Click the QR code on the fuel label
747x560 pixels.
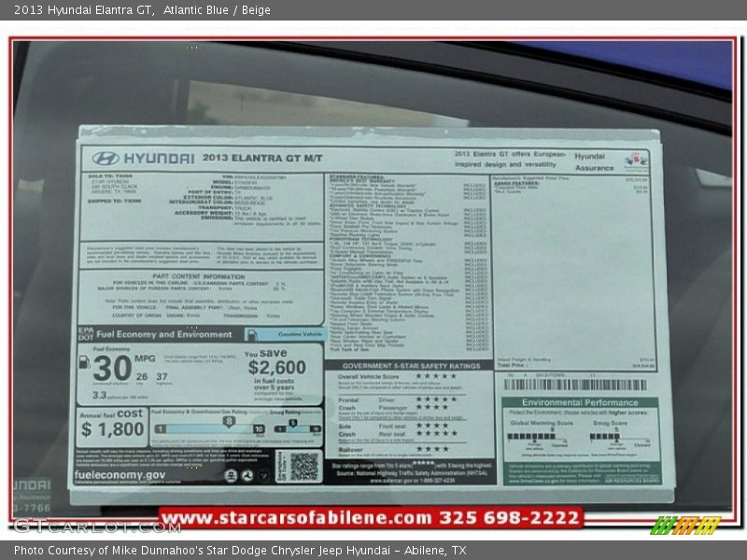[304, 466]
